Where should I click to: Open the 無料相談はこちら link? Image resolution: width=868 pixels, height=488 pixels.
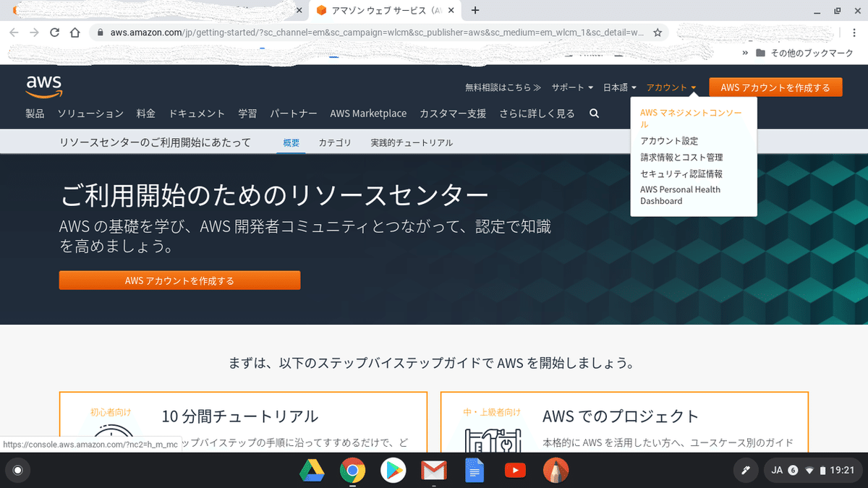[x=503, y=87]
